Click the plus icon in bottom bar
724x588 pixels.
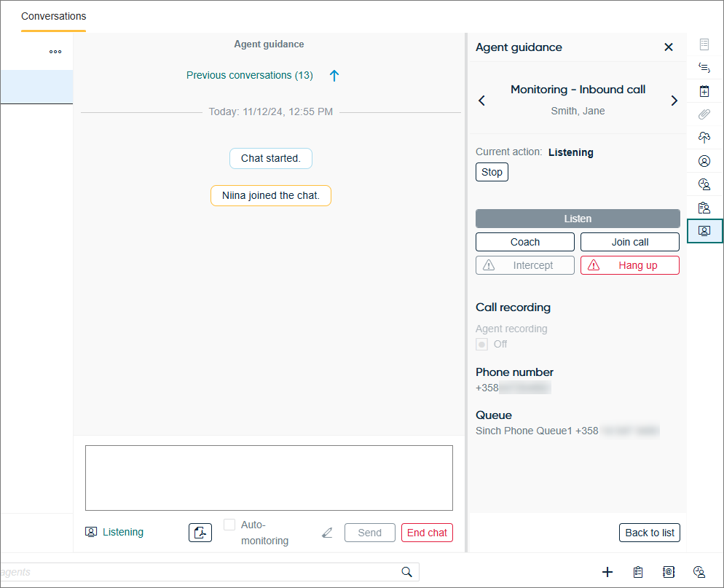pyautogui.click(x=607, y=572)
